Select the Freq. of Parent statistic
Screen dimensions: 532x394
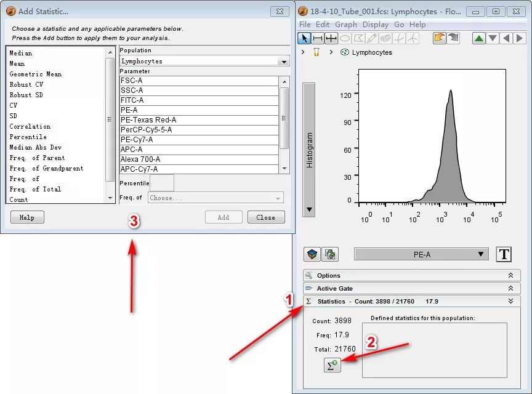37,158
